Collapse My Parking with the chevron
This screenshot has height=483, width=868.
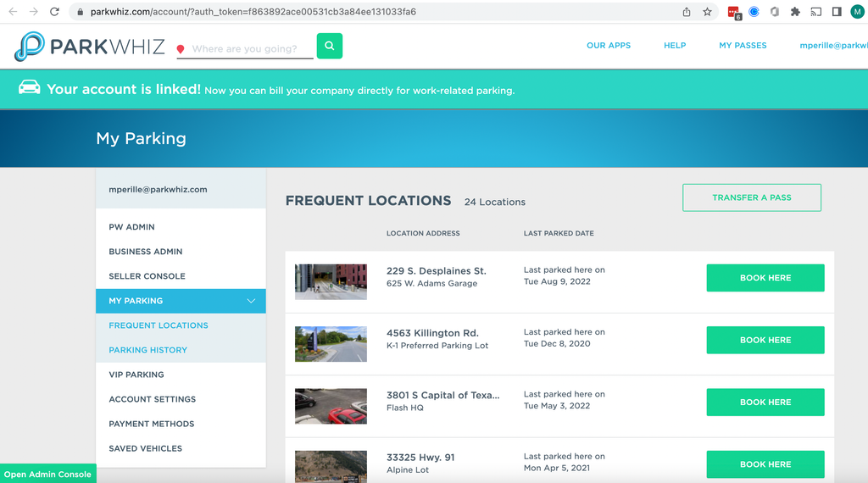[251, 301]
